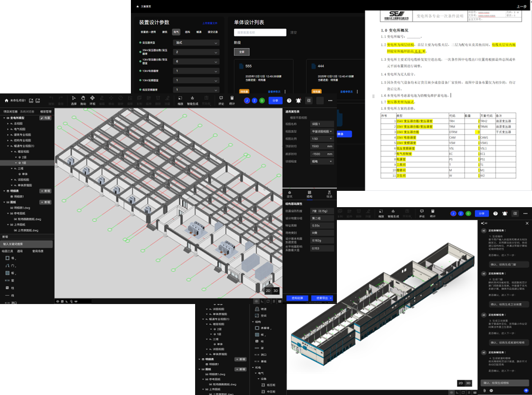532x395 pixels.
Task: Go to home in the left model window
Action: [6, 100]
